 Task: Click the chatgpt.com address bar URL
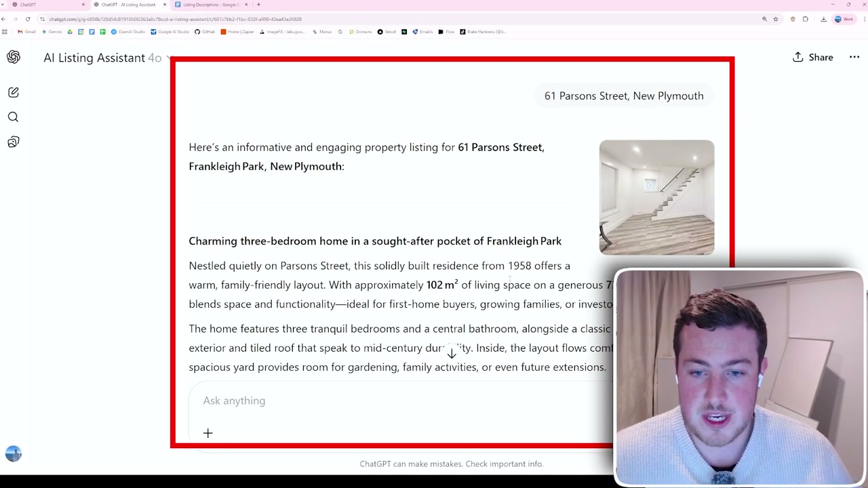click(x=175, y=19)
